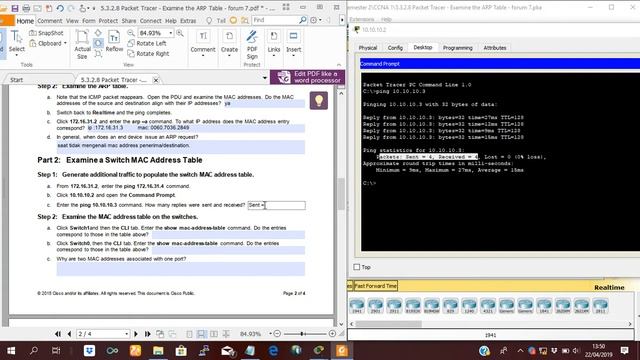Open the Protect ribbon tab

(x=108, y=21)
